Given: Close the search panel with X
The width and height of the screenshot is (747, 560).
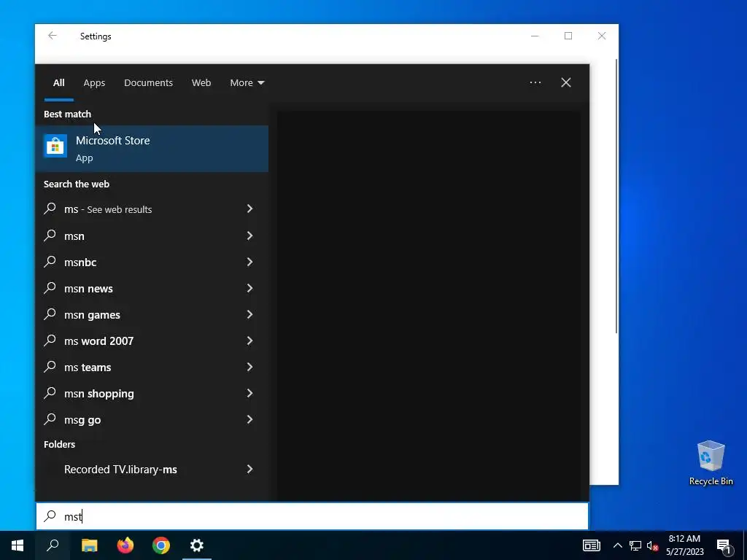Looking at the screenshot, I should pyautogui.click(x=566, y=82).
